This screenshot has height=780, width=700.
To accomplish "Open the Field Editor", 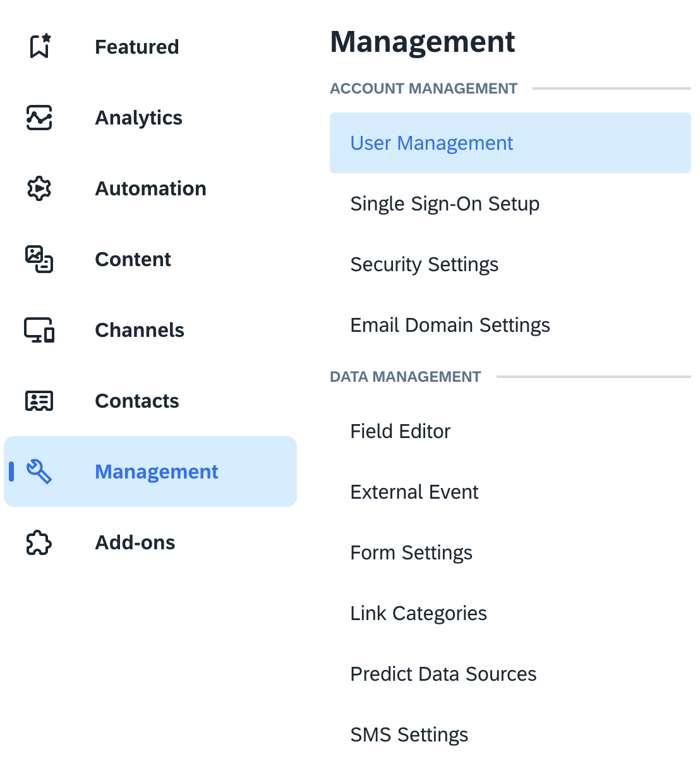I will pyautogui.click(x=400, y=431).
